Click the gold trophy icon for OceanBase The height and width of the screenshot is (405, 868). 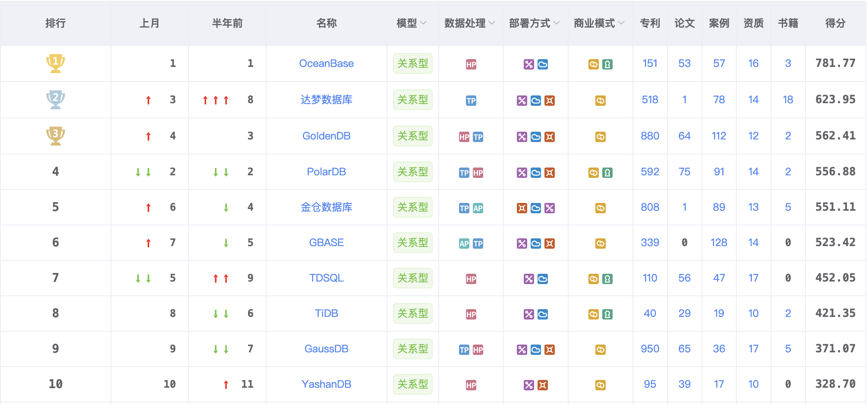[55, 63]
